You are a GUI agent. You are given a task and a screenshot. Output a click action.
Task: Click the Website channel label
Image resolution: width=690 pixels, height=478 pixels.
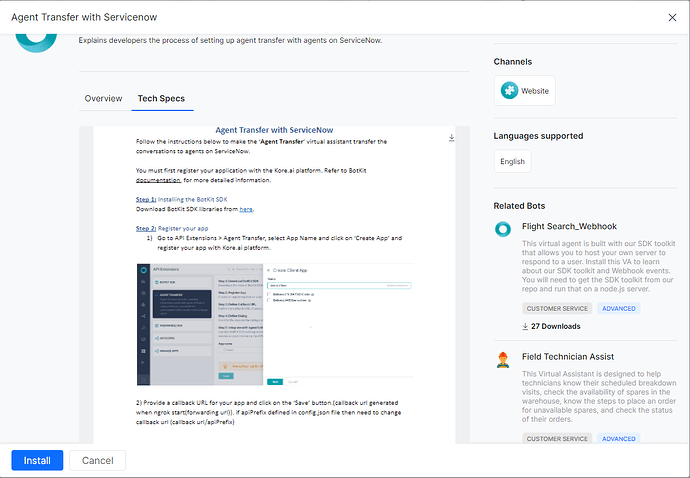pyautogui.click(x=535, y=91)
